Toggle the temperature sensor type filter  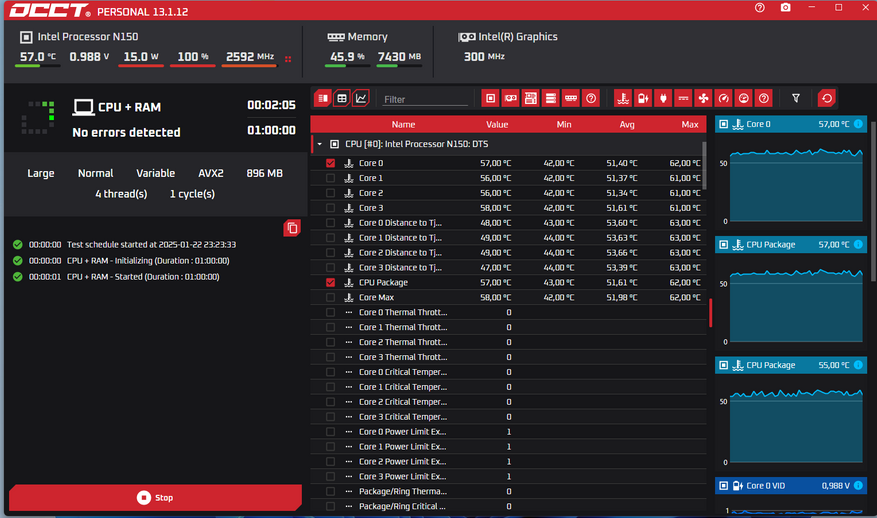623,98
